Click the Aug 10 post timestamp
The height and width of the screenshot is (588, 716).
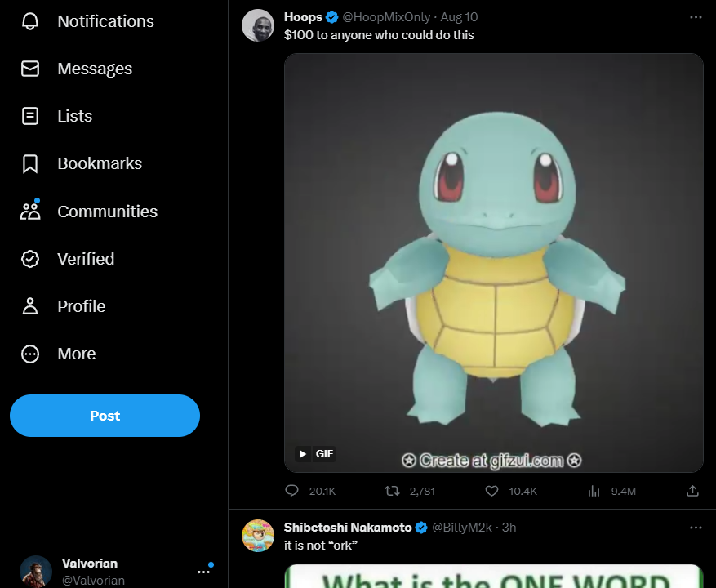459,17
